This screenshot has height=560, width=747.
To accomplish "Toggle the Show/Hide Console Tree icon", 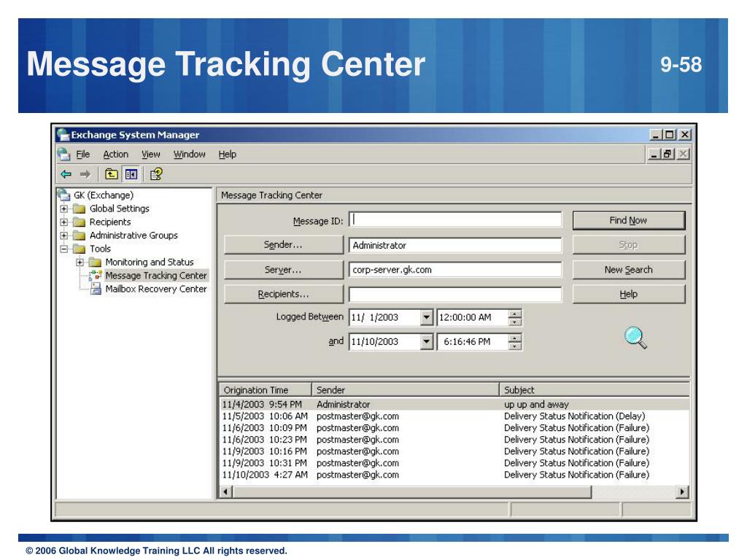I will click(x=131, y=174).
